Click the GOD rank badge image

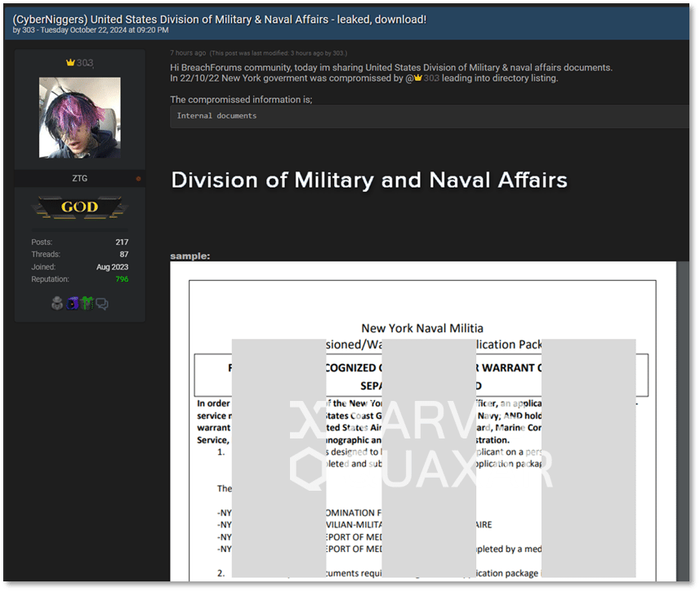(79, 207)
